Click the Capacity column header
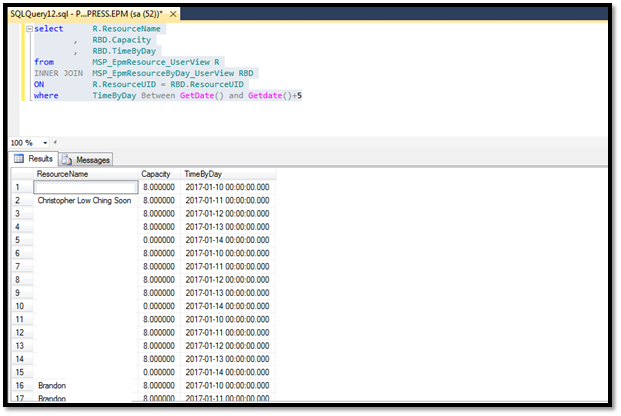 tap(156, 174)
